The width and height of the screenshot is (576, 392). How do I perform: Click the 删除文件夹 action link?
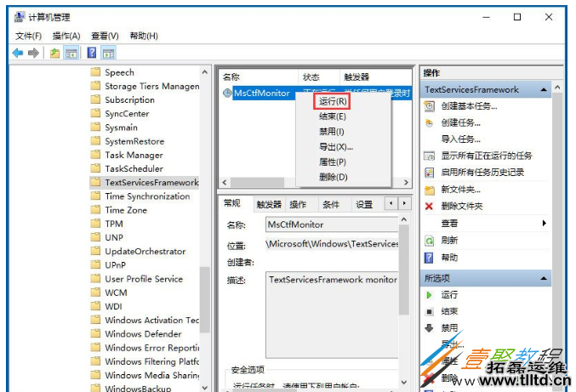click(461, 206)
